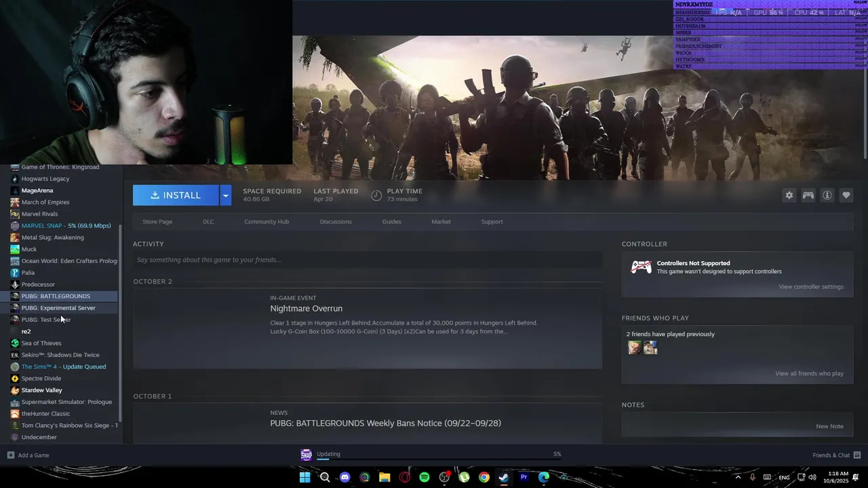Open View controller settings link
Screen dimensions: 868x488
[811, 287]
